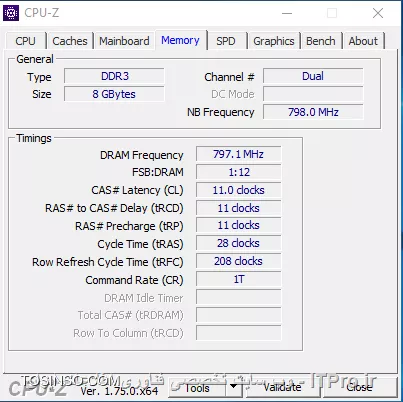Click the tRFC 208 clocks value
The image size is (403, 402).
[239, 261]
